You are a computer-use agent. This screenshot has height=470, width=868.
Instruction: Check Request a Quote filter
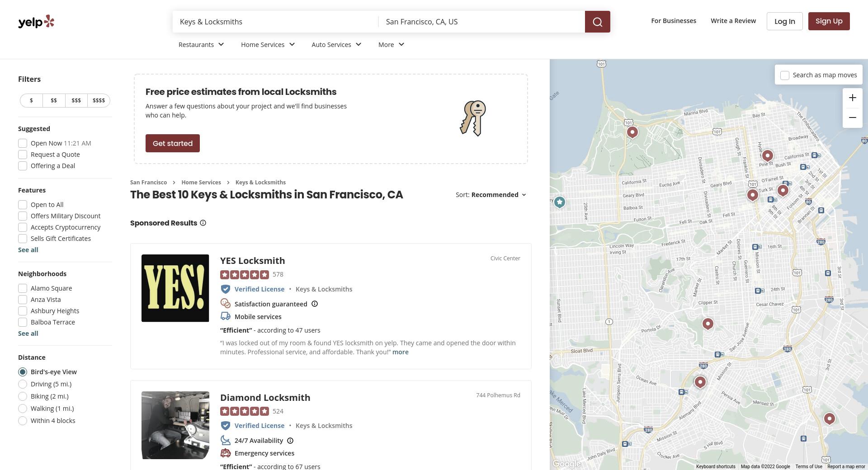coord(23,155)
